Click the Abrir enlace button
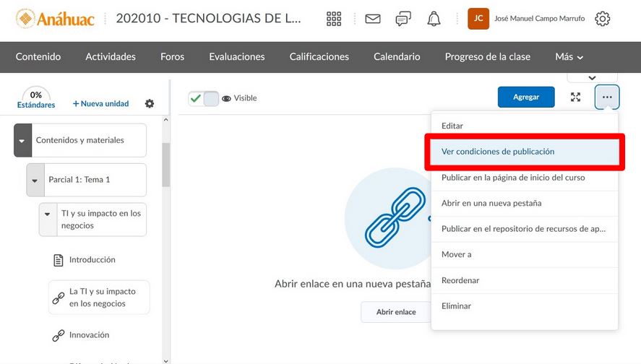Viewport: 641px width, 364px height. click(395, 312)
